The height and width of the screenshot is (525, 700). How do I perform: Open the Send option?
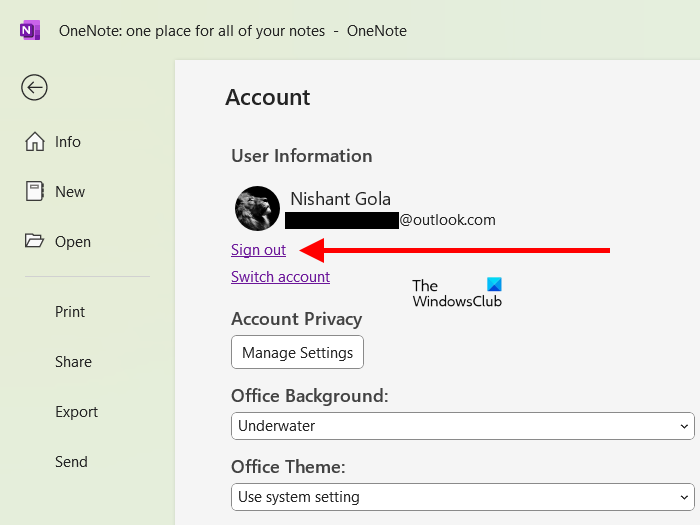click(71, 462)
